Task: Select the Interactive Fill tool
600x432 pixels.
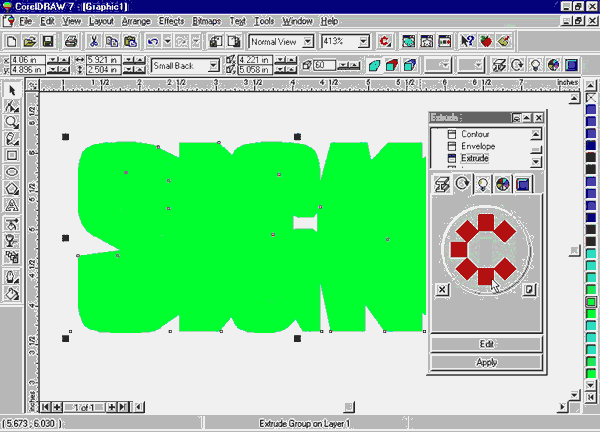Action: click(12, 224)
